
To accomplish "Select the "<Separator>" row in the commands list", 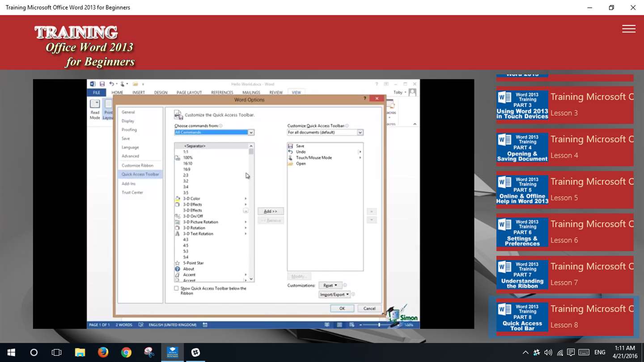I will pos(211,146).
